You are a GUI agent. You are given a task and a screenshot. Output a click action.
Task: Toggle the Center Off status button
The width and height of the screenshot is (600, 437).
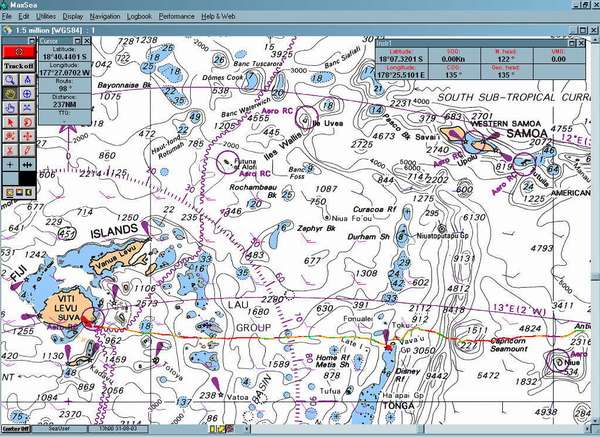pyautogui.click(x=16, y=429)
